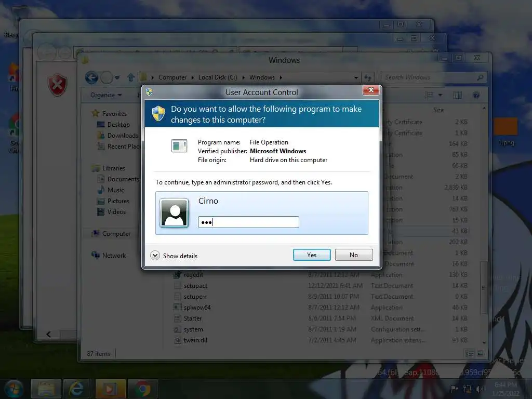Click the network icon in system tray
532x399 pixels.
[467, 389]
